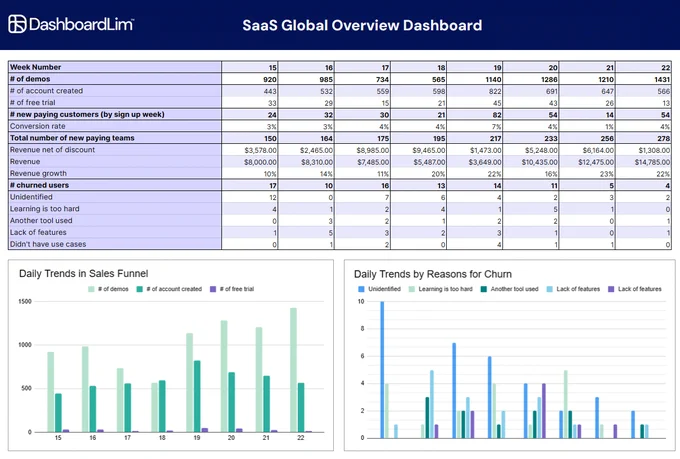The height and width of the screenshot is (459, 680).
Task: Click the DashboardLim logo icon
Action: click(x=17, y=24)
